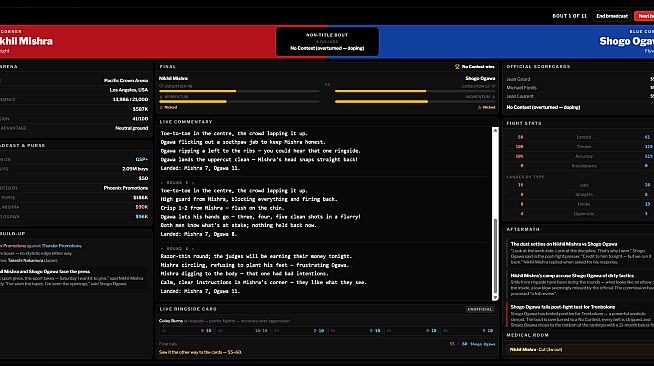654x366 pixels.
Task: Click the 13,886 / 21,000 attendance figure
Action: point(130,100)
